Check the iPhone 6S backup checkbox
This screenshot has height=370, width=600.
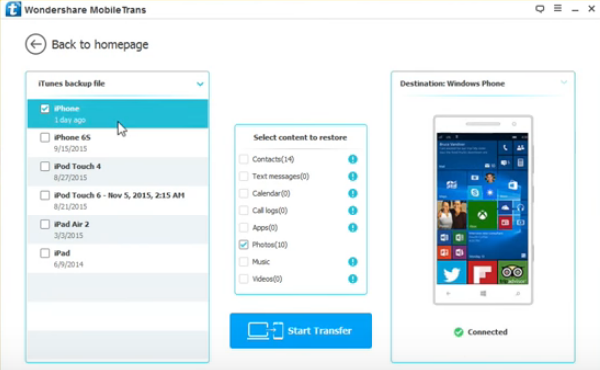coord(45,137)
